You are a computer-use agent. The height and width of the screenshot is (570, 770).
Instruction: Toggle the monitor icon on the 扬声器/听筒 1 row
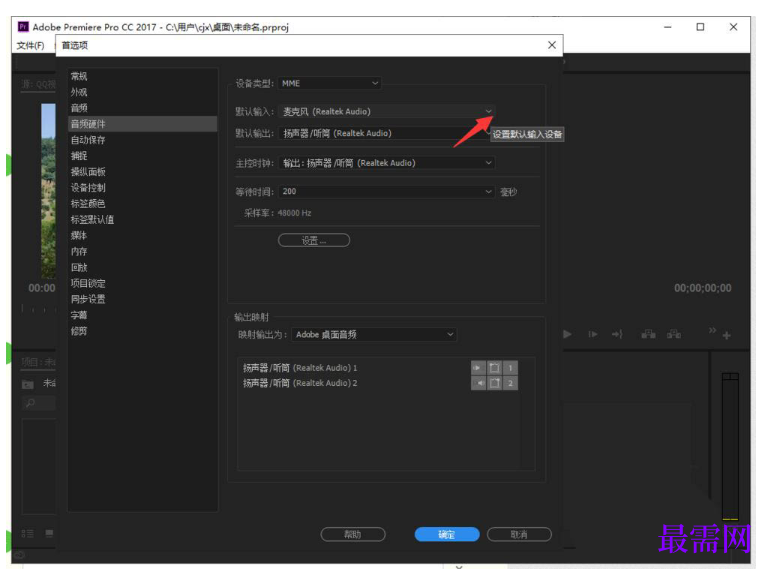tap(495, 368)
